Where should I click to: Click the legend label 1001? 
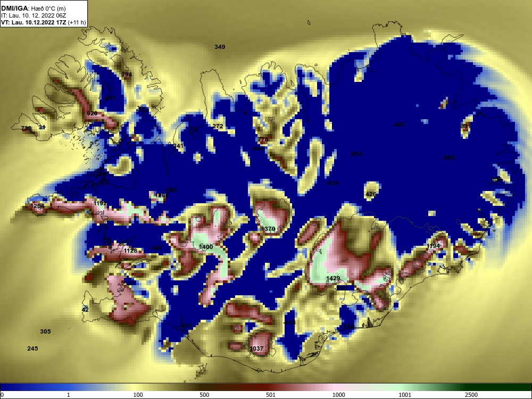click(405, 395)
